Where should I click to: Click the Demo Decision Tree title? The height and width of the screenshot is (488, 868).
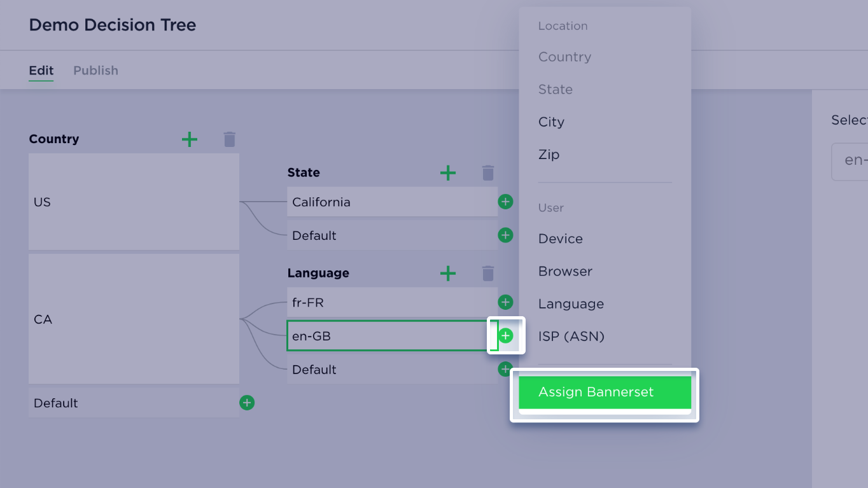(113, 25)
